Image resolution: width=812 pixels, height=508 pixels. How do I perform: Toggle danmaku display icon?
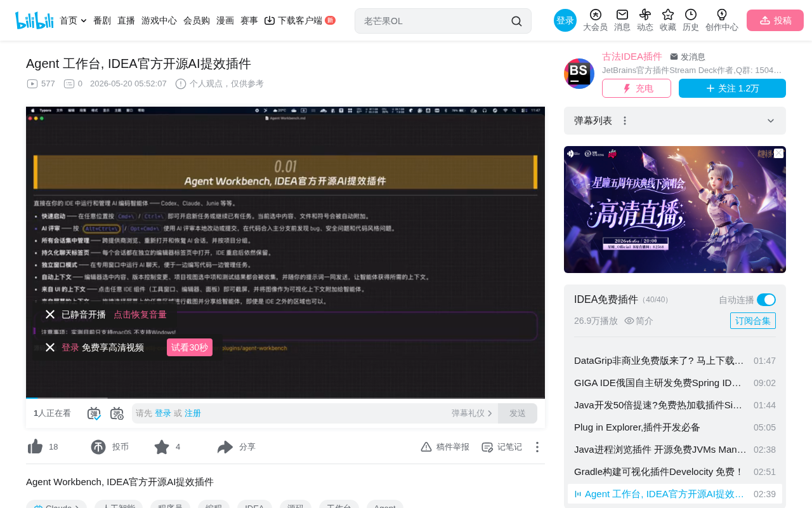[94, 413]
